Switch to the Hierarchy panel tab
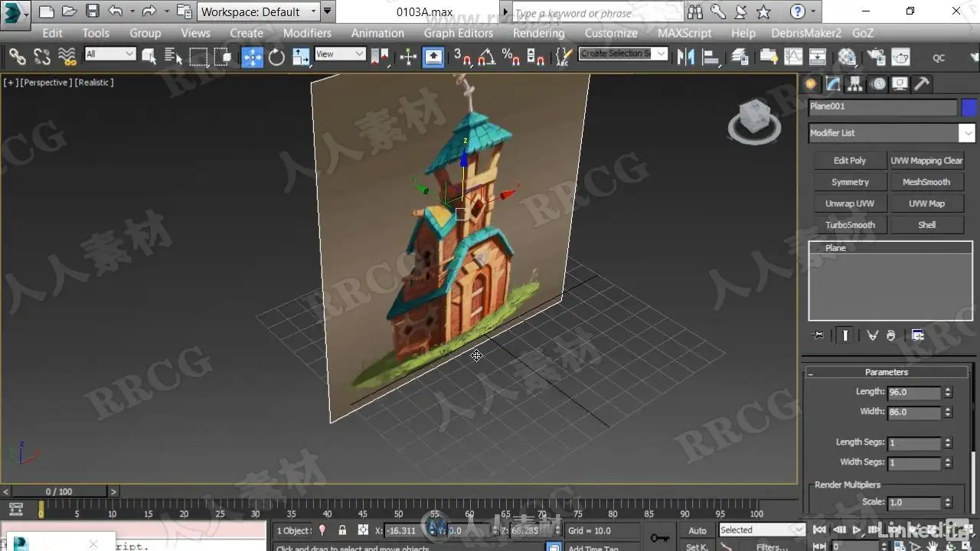 tap(855, 84)
